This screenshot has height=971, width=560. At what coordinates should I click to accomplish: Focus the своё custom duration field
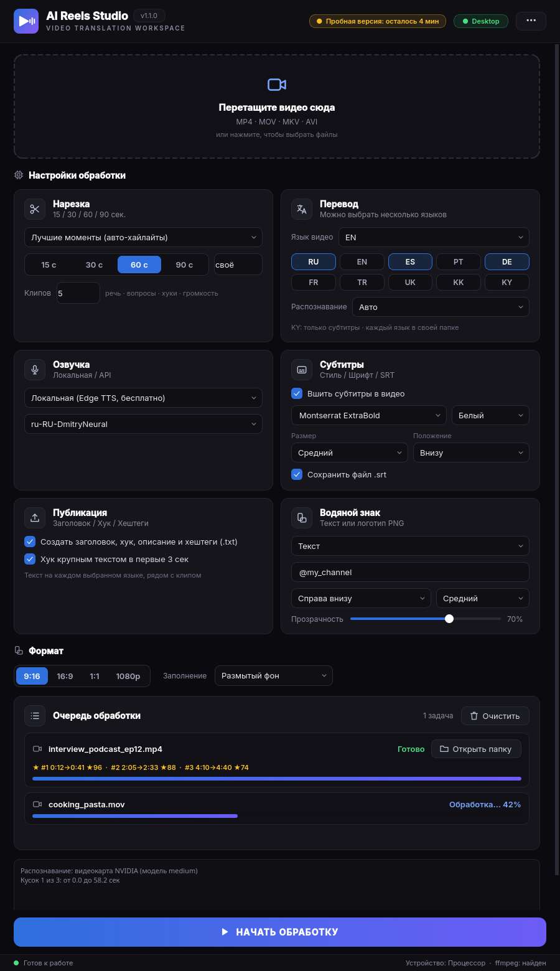[238, 265]
